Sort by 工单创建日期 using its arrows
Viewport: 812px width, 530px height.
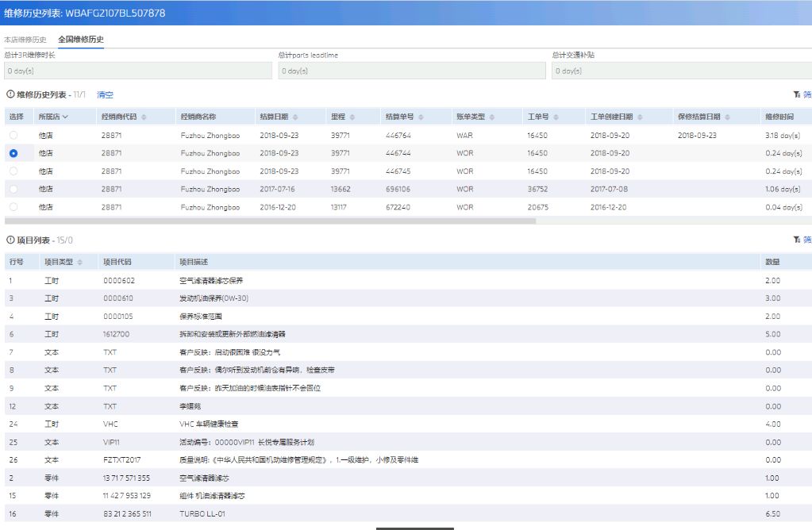pos(640,117)
